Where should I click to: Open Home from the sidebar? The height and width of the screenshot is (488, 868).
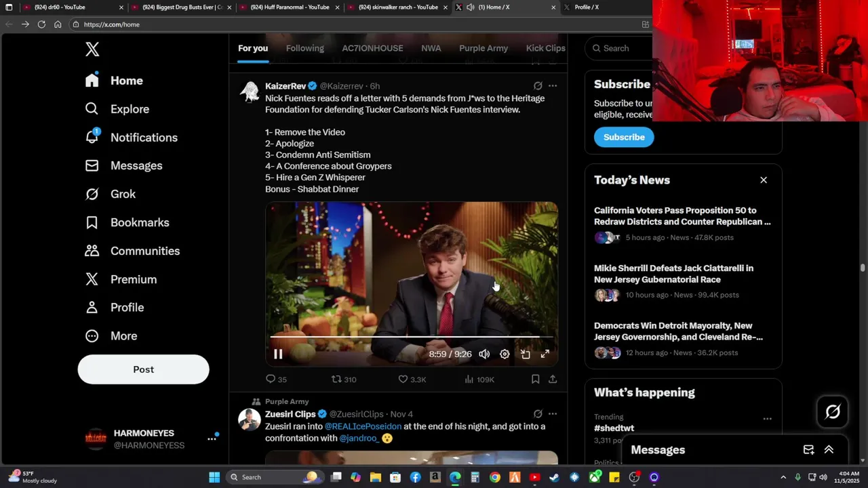pos(114,81)
